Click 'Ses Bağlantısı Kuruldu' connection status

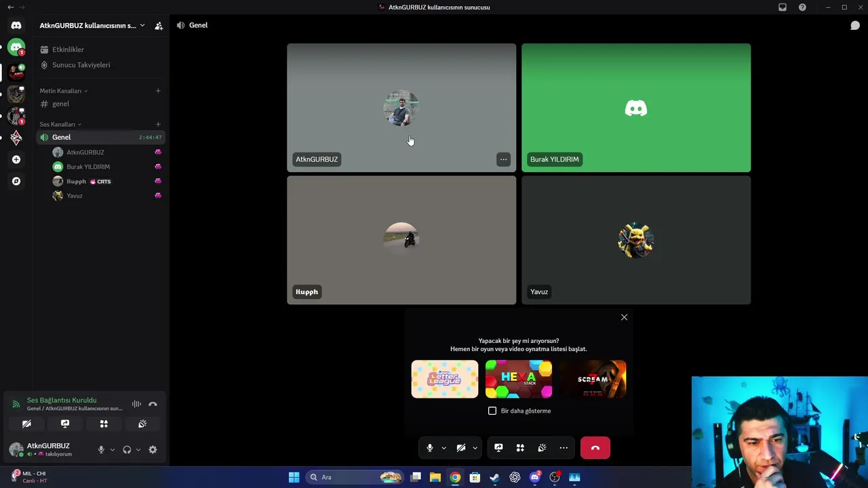point(62,400)
